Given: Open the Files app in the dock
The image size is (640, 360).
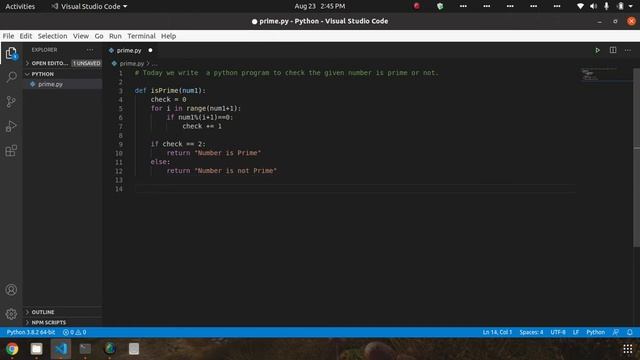Looking at the screenshot, I should (36, 349).
